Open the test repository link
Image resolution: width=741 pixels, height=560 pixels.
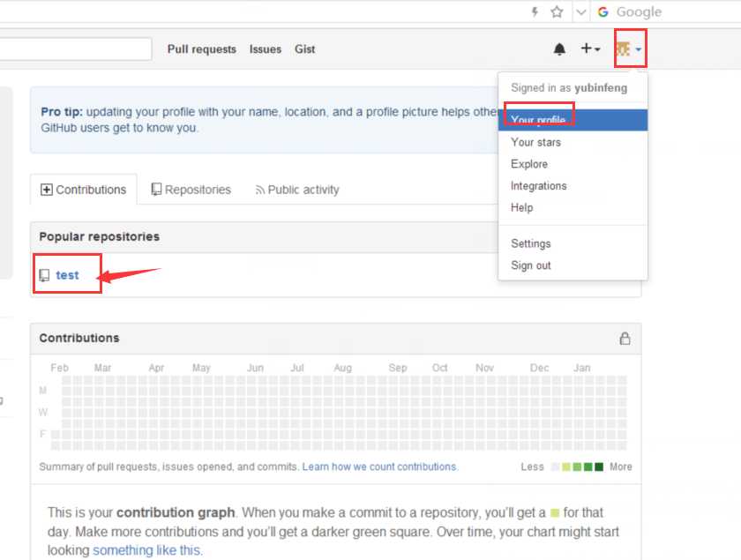coord(67,275)
